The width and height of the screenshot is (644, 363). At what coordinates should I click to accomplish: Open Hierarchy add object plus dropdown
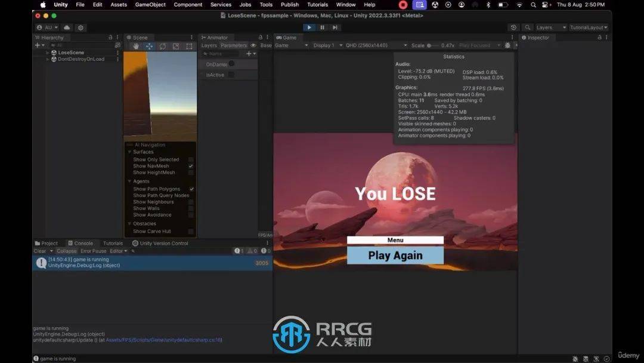39,45
